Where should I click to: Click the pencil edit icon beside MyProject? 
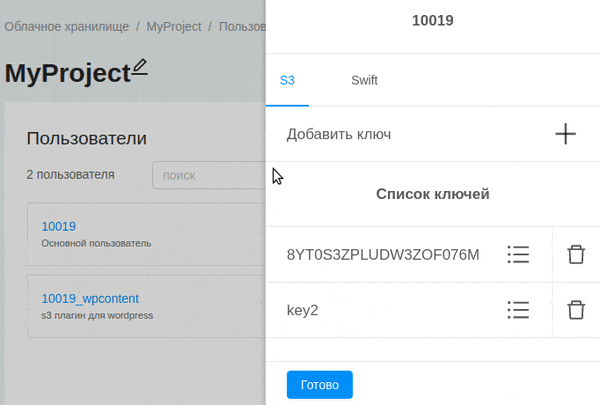click(140, 67)
